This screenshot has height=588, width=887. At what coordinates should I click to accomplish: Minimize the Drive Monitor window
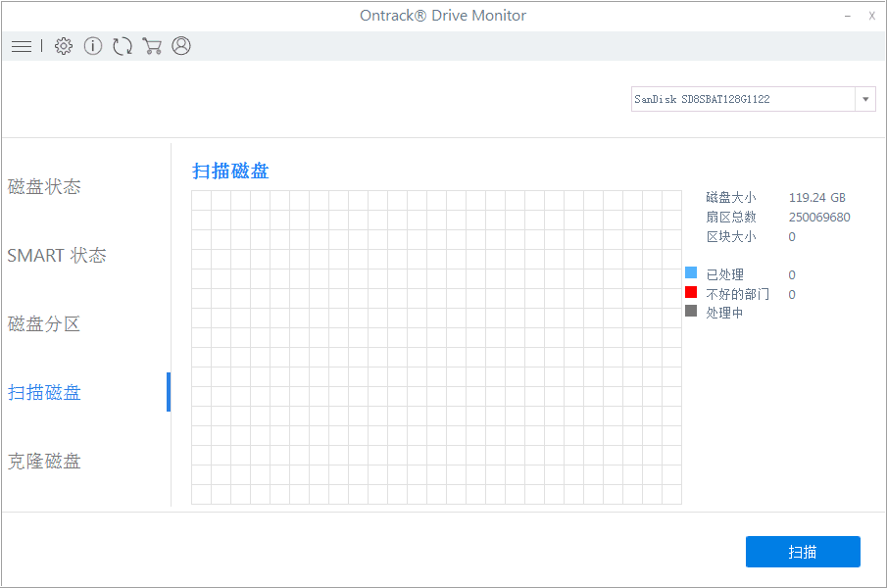coord(848,17)
